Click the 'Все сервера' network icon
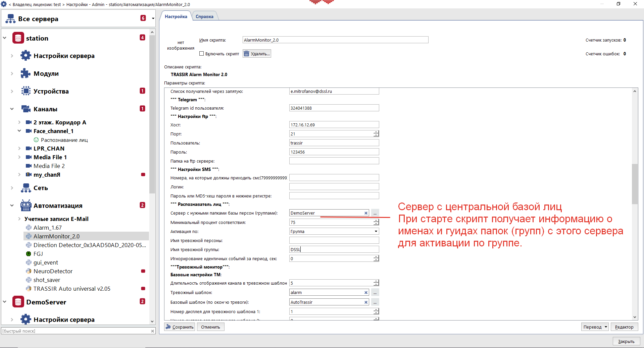This screenshot has width=644, height=348. (x=10, y=19)
